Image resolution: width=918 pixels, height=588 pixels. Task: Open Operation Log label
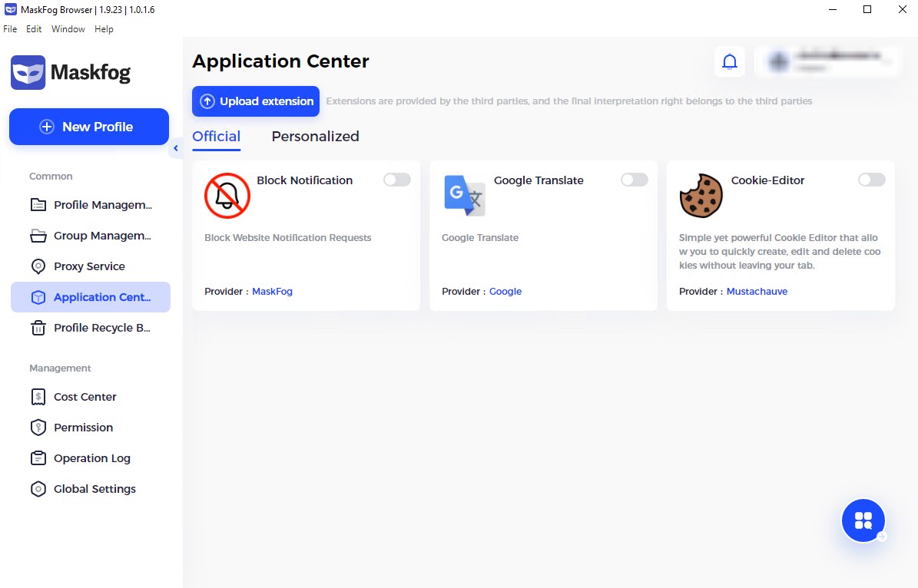(x=92, y=458)
